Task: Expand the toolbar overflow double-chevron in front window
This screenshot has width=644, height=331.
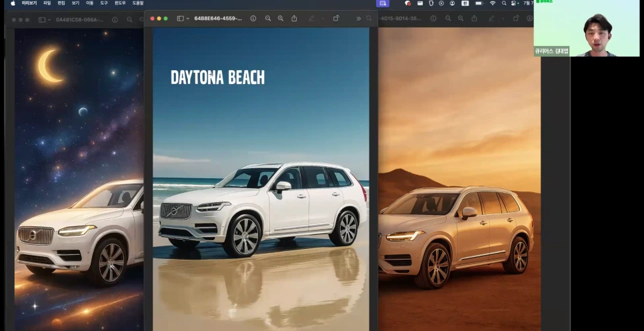Action: pyautogui.click(x=358, y=19)
